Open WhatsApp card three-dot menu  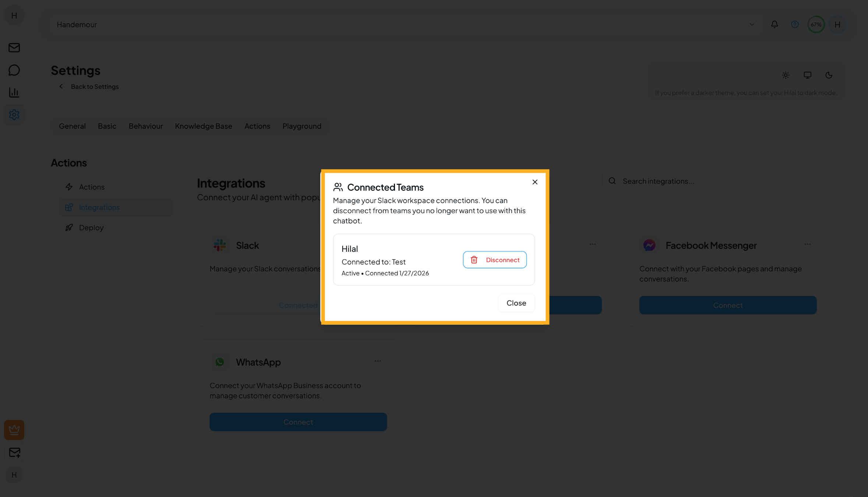click(x=378, y=361)
